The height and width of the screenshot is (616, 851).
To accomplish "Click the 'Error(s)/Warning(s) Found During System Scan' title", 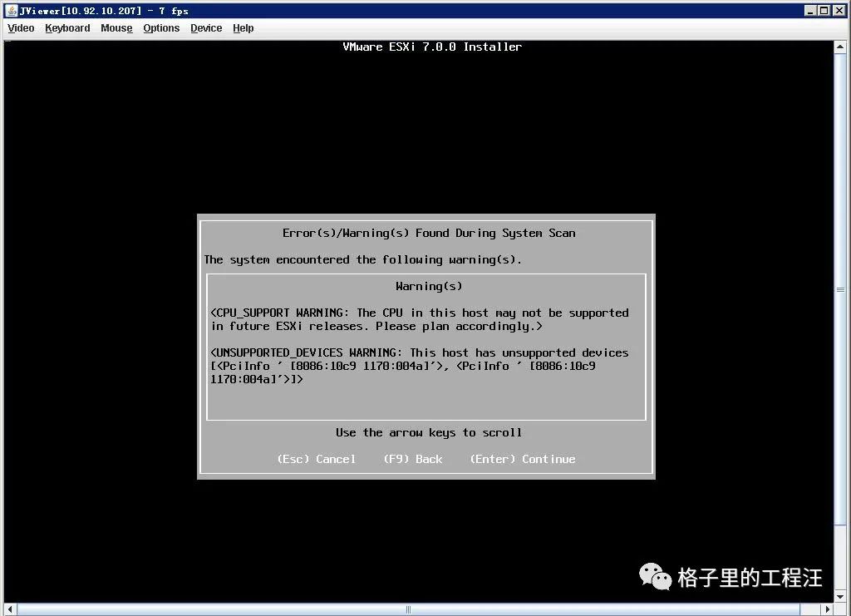I will 429,233.
